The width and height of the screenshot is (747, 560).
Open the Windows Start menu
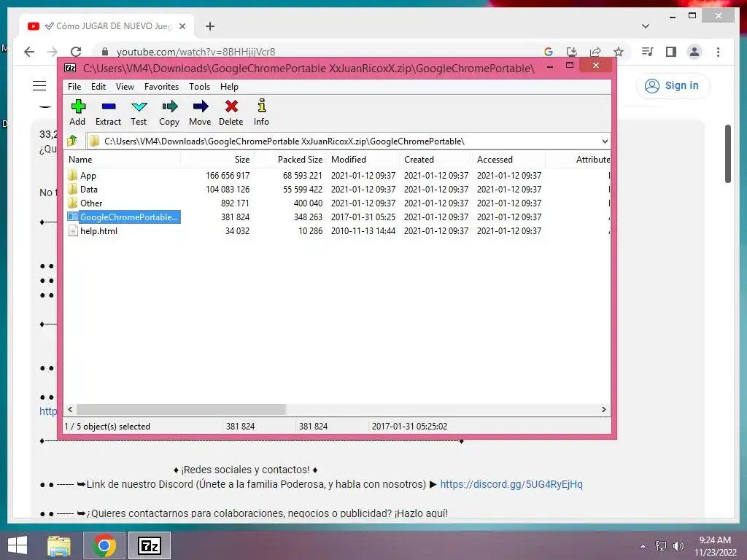point(18,545)
